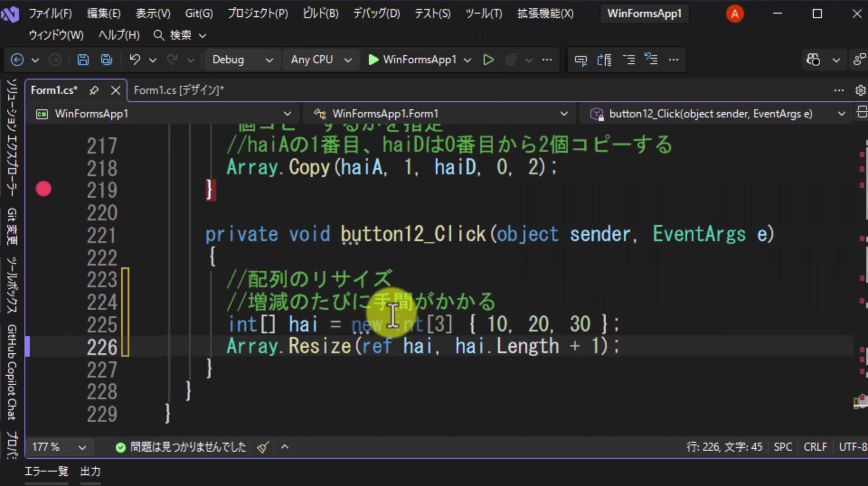
Task: Start without debugging outline play icon
Action: coord(488,60)
